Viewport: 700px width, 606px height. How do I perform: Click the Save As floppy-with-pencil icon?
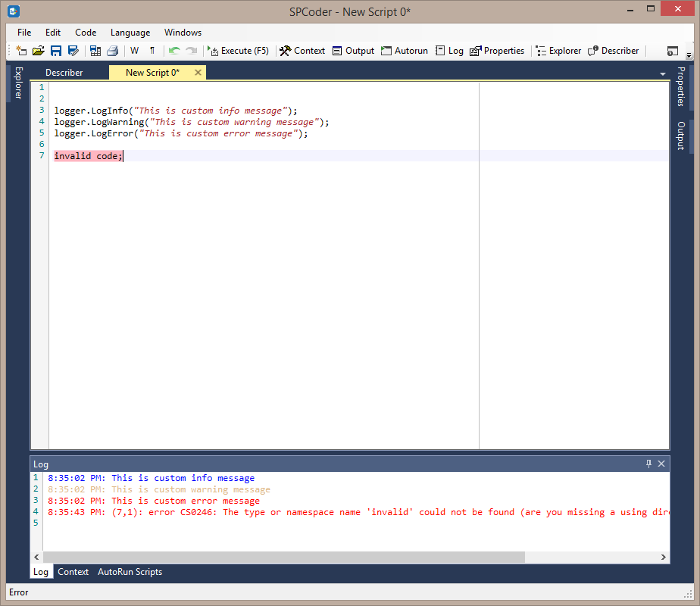[x=73, y=51]
